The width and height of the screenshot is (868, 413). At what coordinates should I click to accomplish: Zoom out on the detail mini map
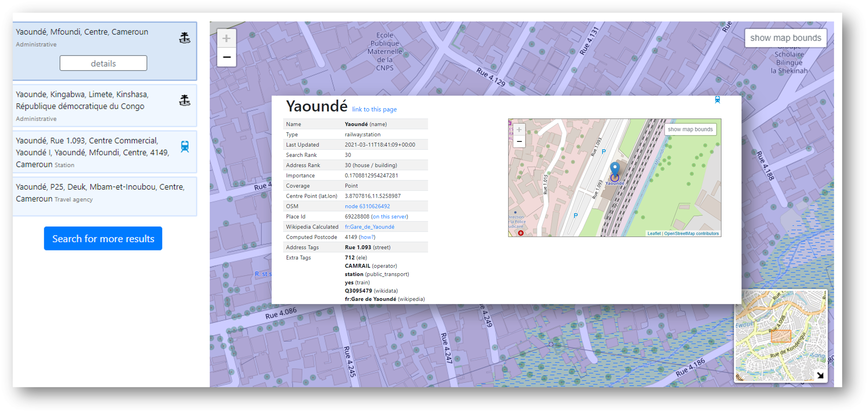519,141
